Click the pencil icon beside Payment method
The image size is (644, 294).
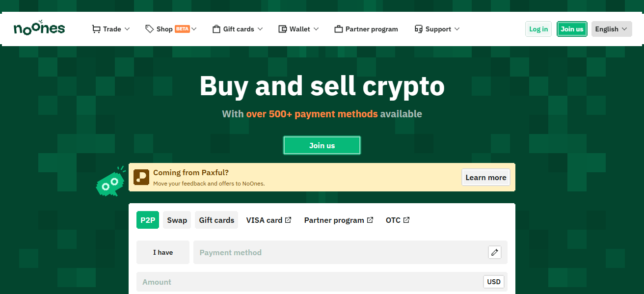click(x=494, y=252)
